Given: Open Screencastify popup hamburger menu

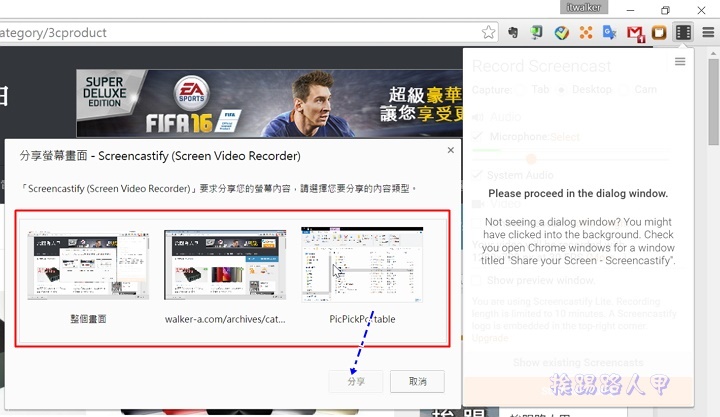Looking at the screenshot, I should point(680,62).
